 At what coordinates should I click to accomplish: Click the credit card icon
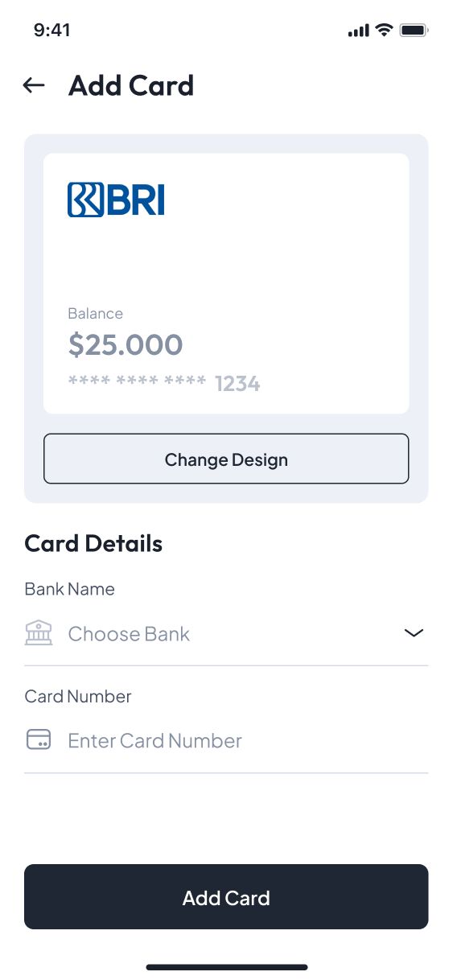click(x=39, y=740)
